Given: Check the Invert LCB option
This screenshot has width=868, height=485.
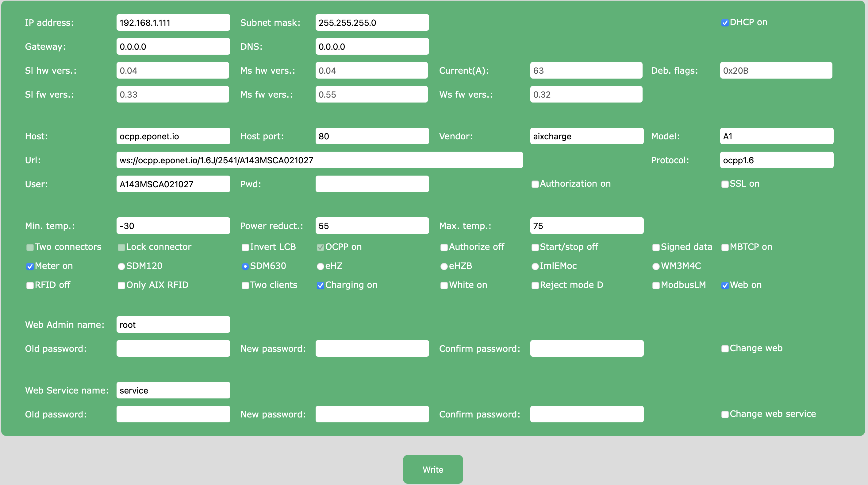Looking at the screenshot, I should (x=245, y=247).
